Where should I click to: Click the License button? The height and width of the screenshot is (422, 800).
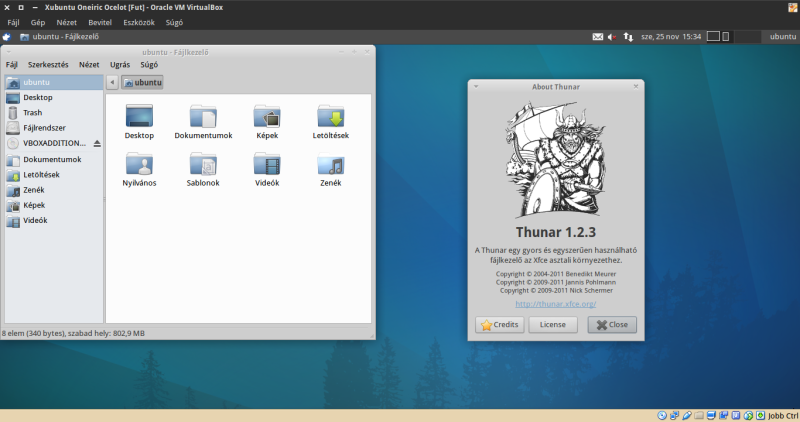pos(553,325)
